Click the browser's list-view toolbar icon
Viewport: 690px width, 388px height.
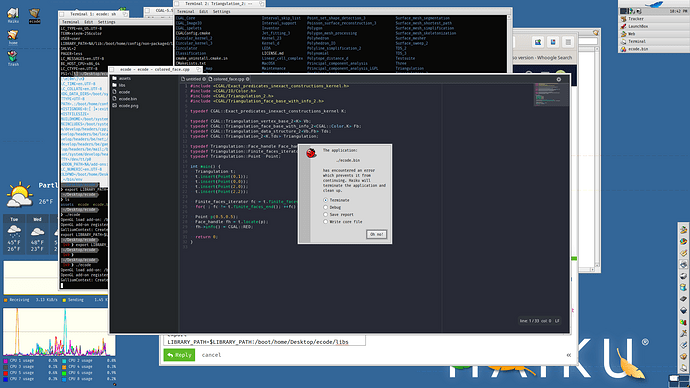click(x=568, y=42)
